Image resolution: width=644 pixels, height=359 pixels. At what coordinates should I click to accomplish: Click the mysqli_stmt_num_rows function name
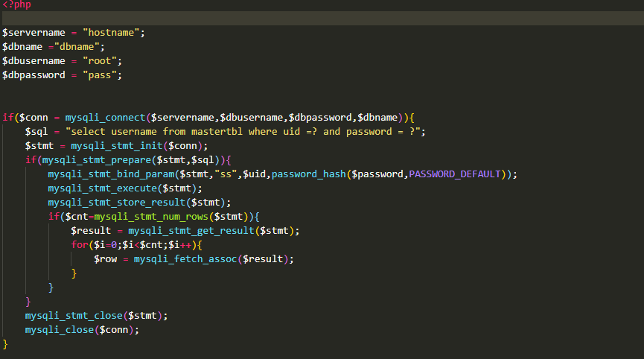[151, 217]
